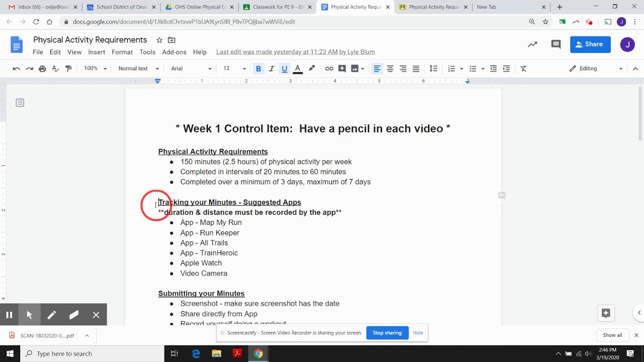Click the Windows taskbar search box
This screenshot has width=644, height=362.
coord(93,353)
